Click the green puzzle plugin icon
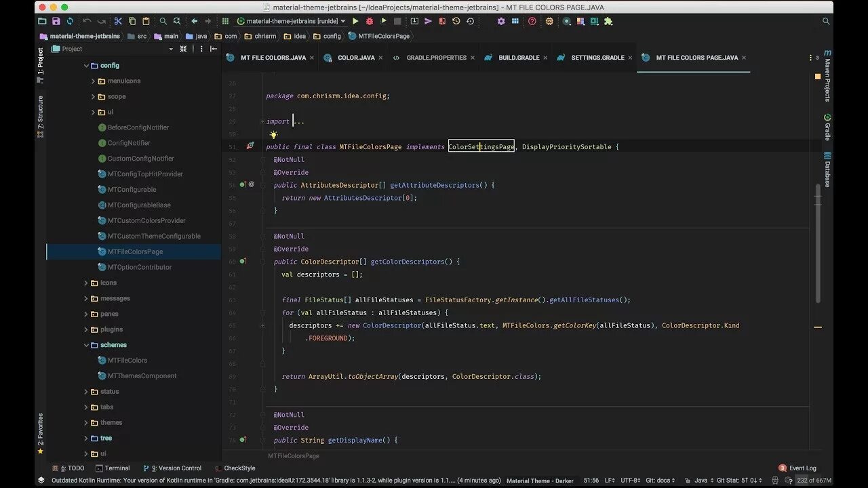The image size is (868, 488). pyautogui.click(x=608, y=21)
